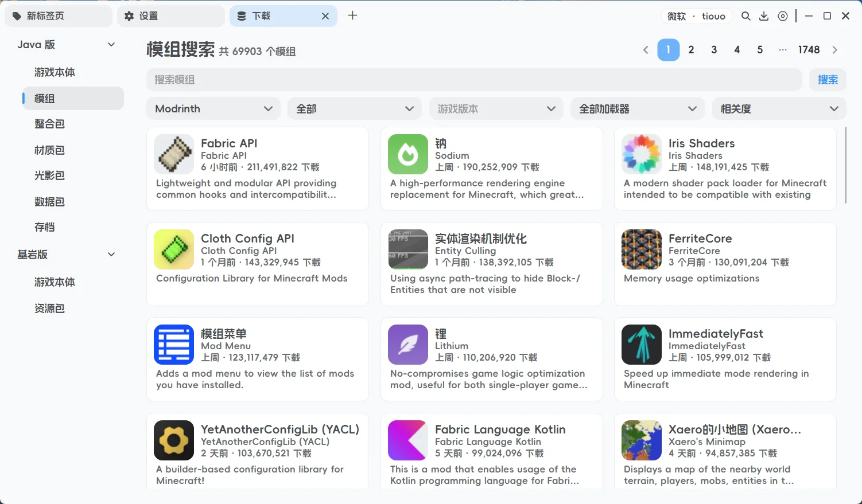Click the Xaero's Minimap icon
862x504 pixels.
642,440
